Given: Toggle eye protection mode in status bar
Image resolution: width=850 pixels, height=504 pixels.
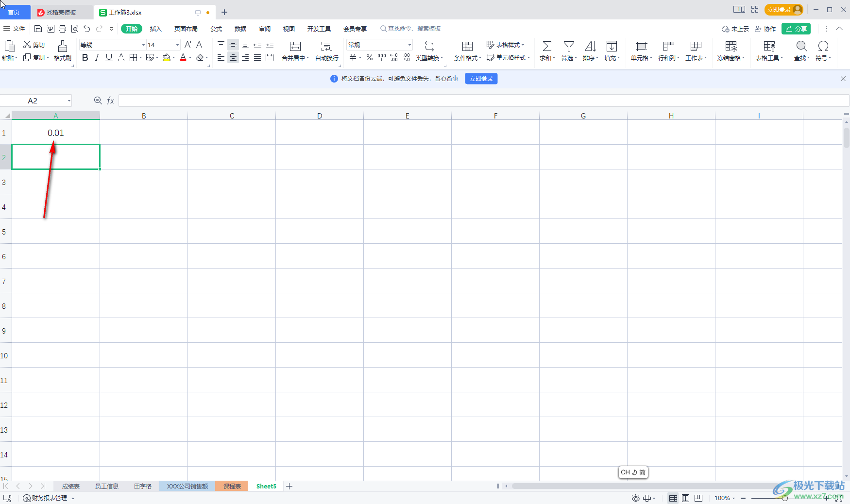Looking at the screenshot, I should tap(635, 498).
